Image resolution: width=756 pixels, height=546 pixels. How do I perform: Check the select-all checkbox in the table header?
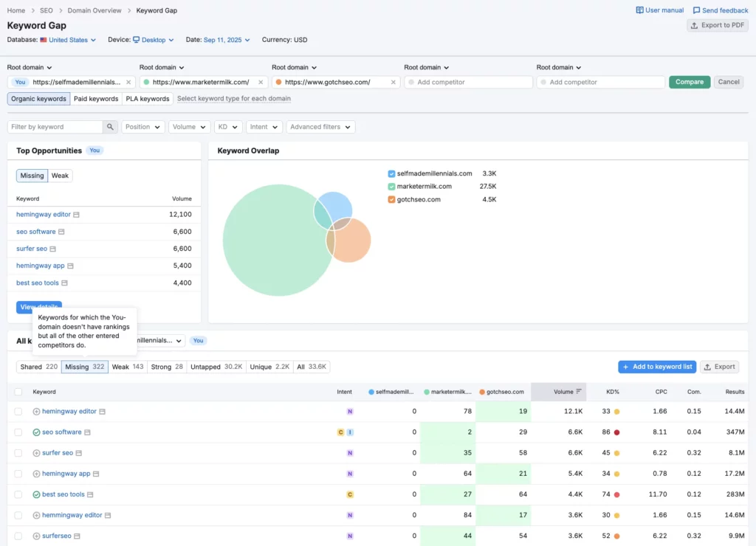pos(18,391)
